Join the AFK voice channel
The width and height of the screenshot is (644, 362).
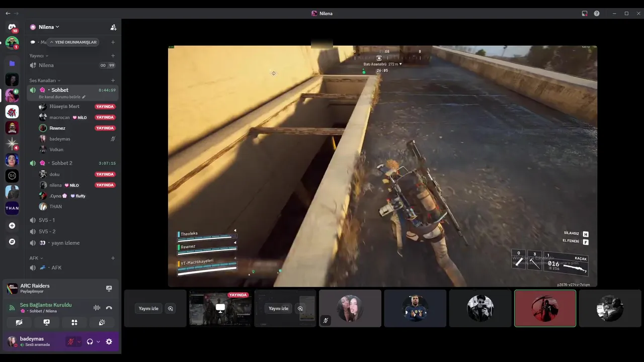[x=72, y=267]
